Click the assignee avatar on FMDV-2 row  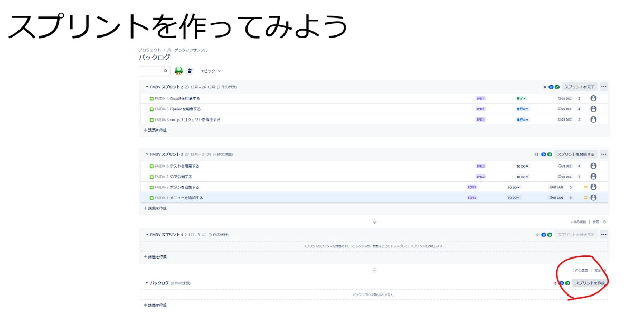click(593, 187)
